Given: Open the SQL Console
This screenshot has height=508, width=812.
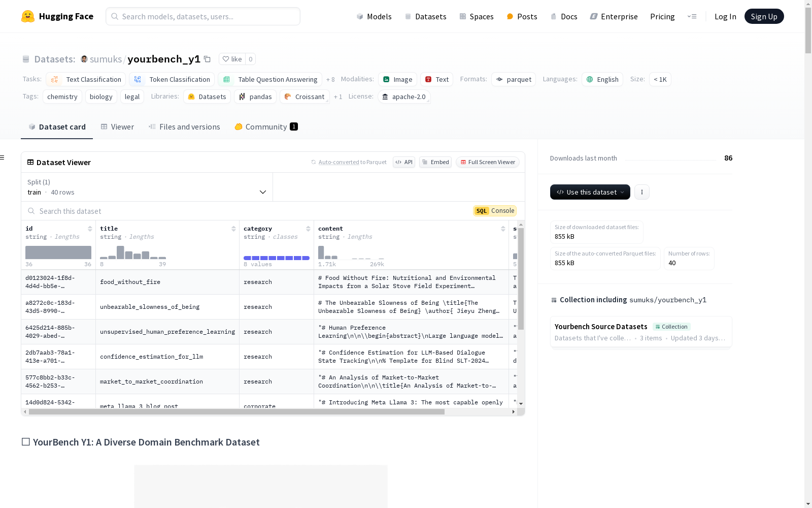Looking at the screenshot, I should click(x=495, y=211).
